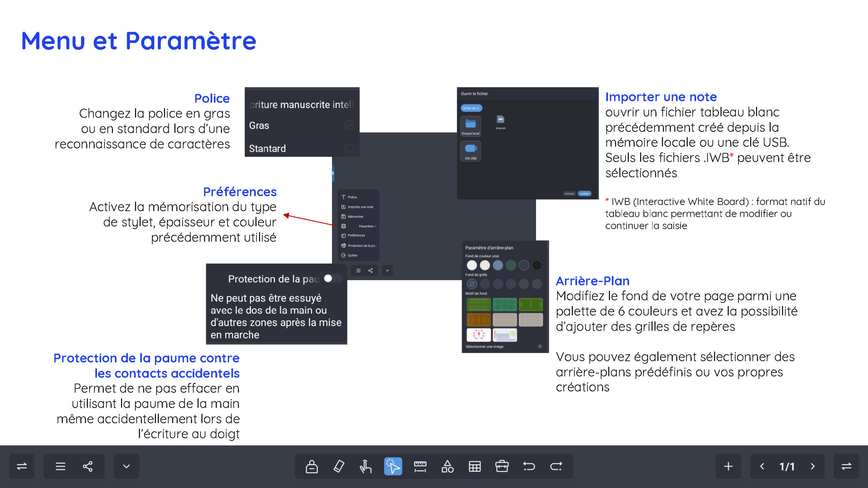The width and height of the screenshot is (868, 488).
Task: Select the pen tool in the bottom toolbar
Action: point(312,466)
